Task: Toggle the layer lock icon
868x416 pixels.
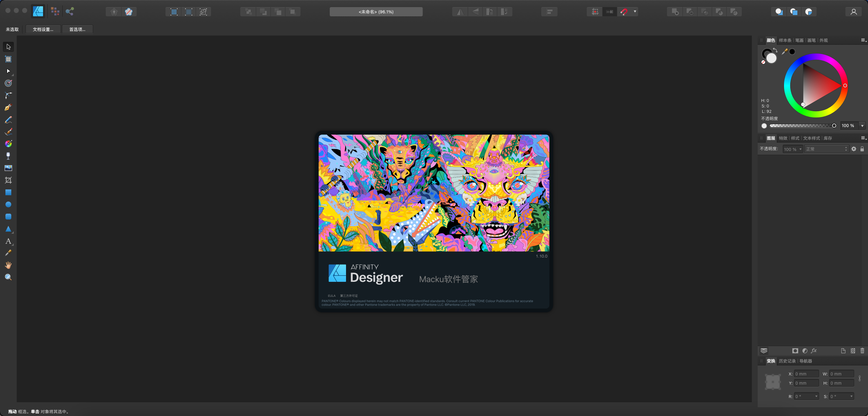Action: pos(862,149)
